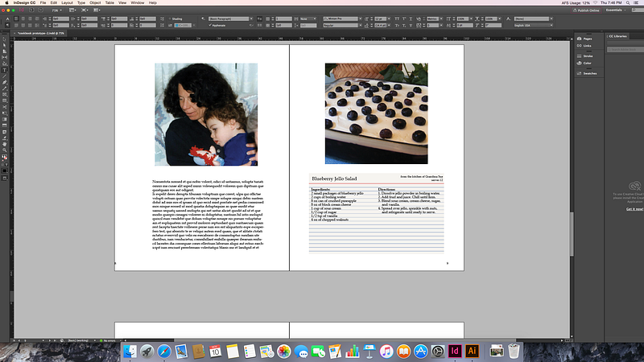The height and width of the screenshot is (362, 644).
Task: Open the Table menu
Action: (x=109, y=3)
